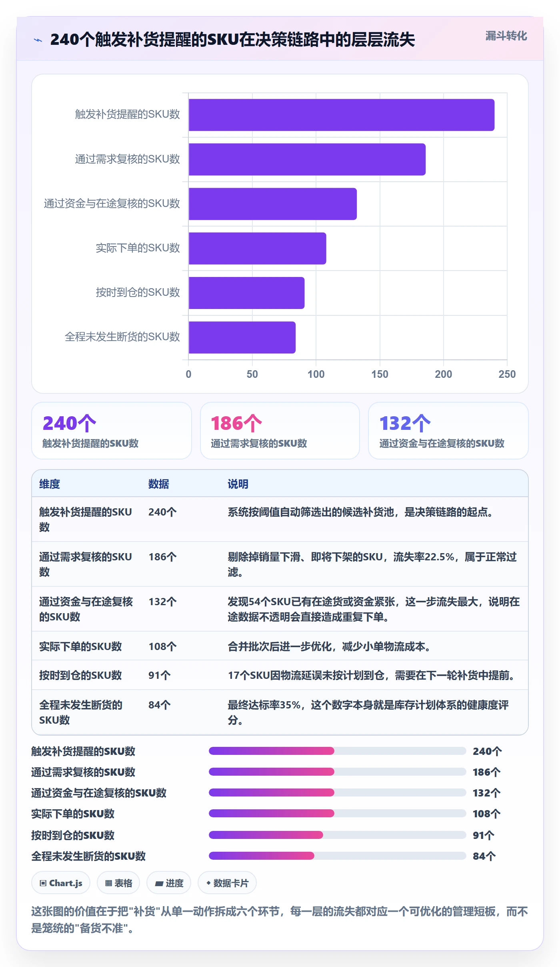
Task: Open the 186个 stat card
Action: [x=280, y=430]
